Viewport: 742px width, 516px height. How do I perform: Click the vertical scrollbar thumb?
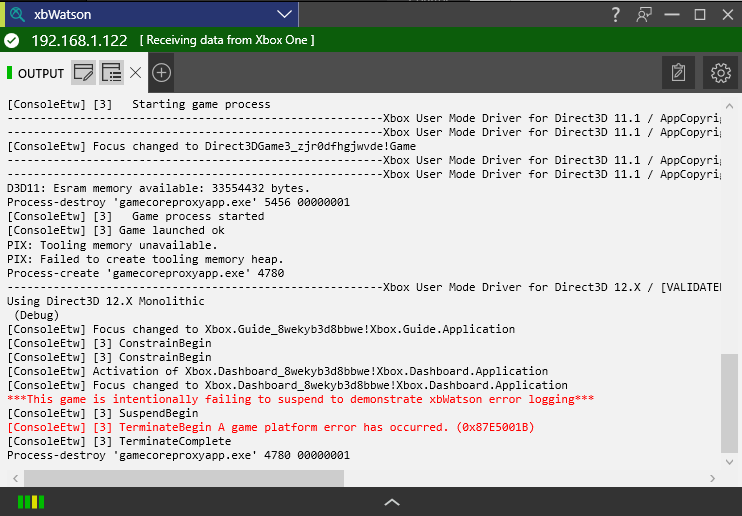pos(729,403)
